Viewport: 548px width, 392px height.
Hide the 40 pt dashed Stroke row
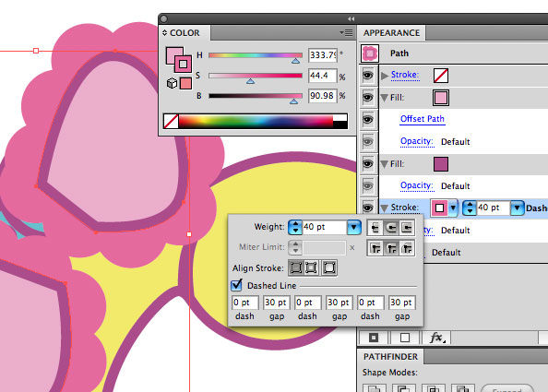click(368, 208)
